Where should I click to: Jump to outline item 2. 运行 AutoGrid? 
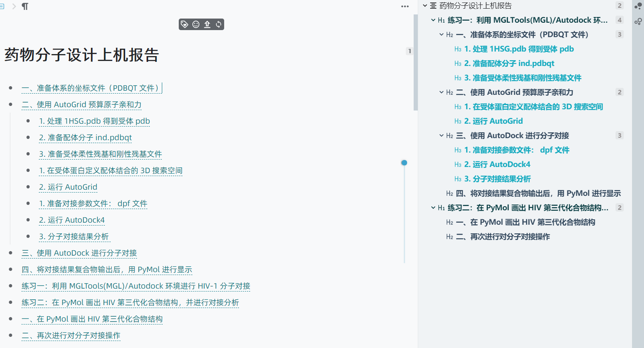[493, 121]
